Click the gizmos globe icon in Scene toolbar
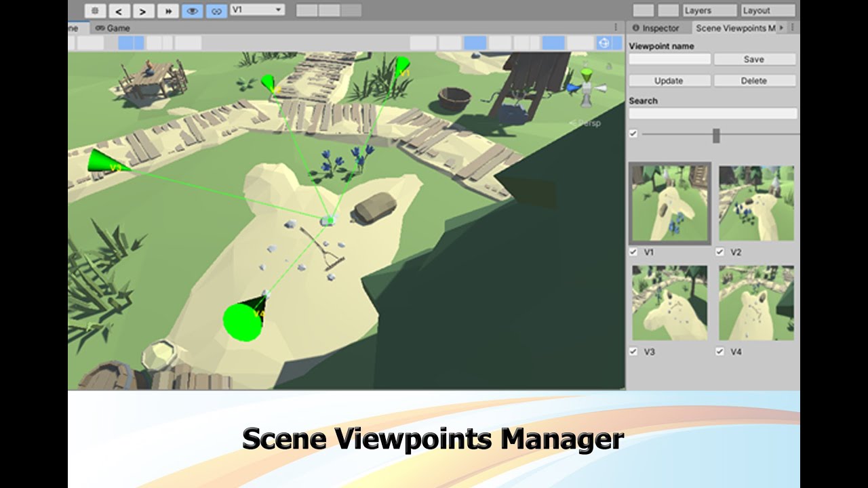Screen dimensions: 868x488 pyautogui.click(x=604, y=43)
